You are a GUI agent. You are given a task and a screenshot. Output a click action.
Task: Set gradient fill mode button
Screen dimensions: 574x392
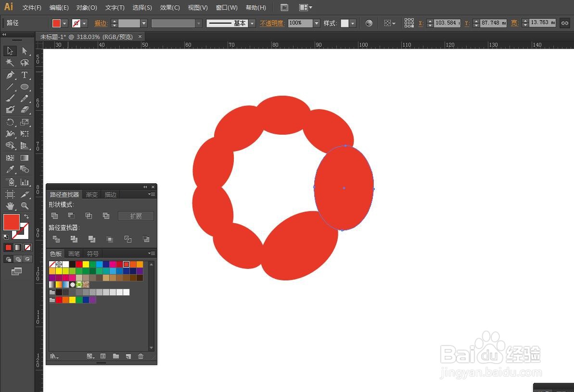point(18,247)
